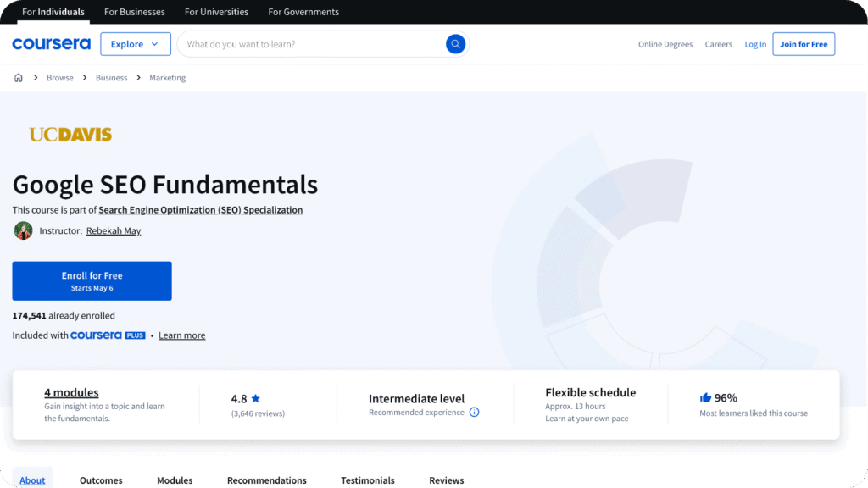This screenshot has height=488, width=868.
Task: Click the Join for Free button
Action: point(804,44)
